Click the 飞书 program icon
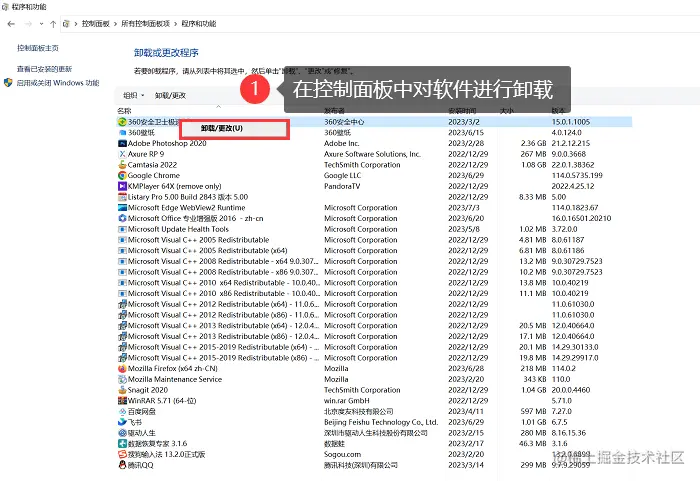Screen dimensions: 700x481 pyautogui.click(x=122, y=422)
